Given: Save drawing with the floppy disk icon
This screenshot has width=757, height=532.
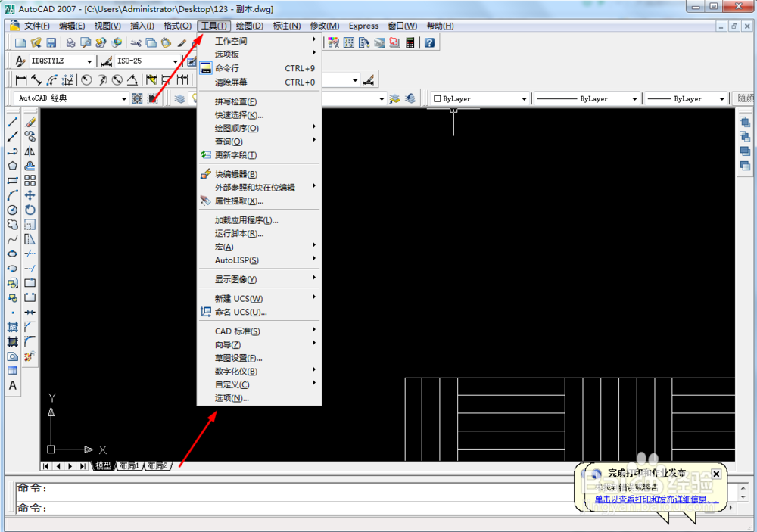Looking at the screenshot, I should (x=51, y=43).
